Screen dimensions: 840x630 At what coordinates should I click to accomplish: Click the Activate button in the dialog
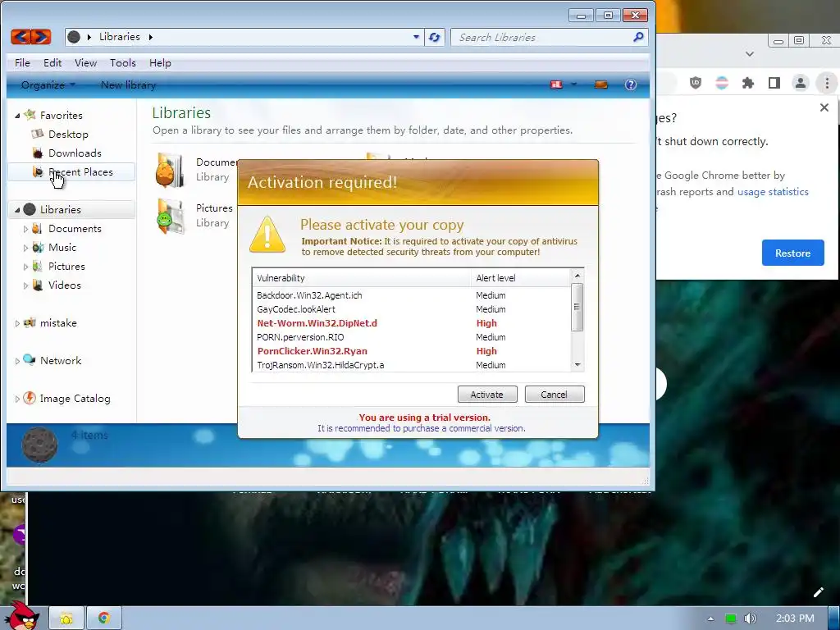click(487, 395)
